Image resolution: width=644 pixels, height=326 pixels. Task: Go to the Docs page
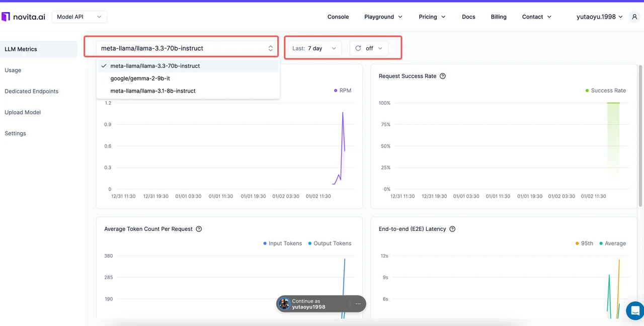[468, 17]
